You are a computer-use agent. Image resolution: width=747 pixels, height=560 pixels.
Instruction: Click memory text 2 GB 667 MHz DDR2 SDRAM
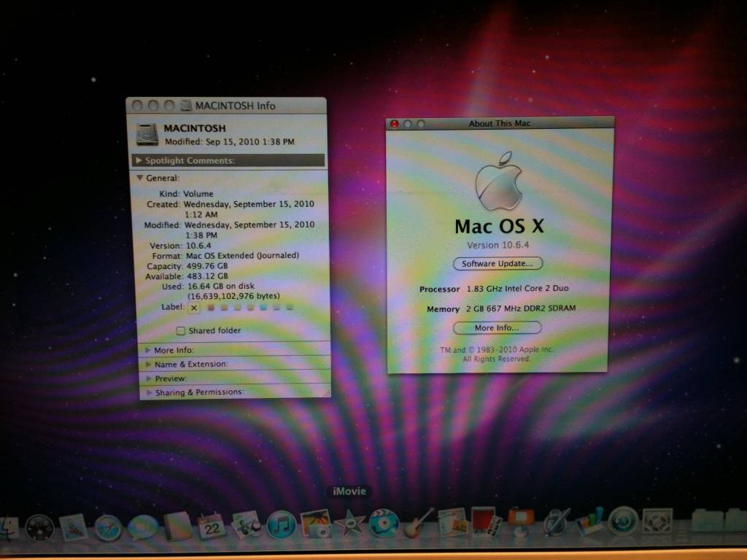[521, 308]
